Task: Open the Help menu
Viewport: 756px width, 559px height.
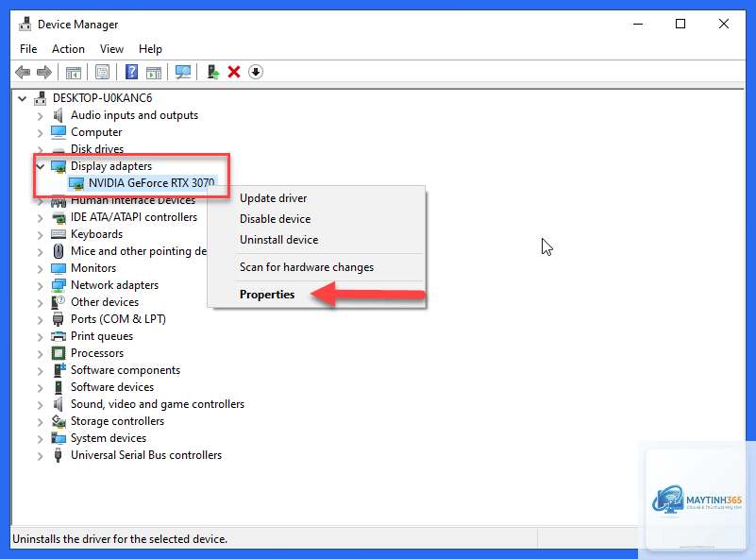Action: click(150, 49)
